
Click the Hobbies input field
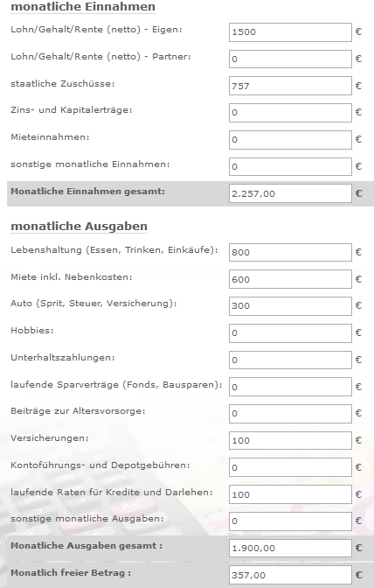point(290,333)
